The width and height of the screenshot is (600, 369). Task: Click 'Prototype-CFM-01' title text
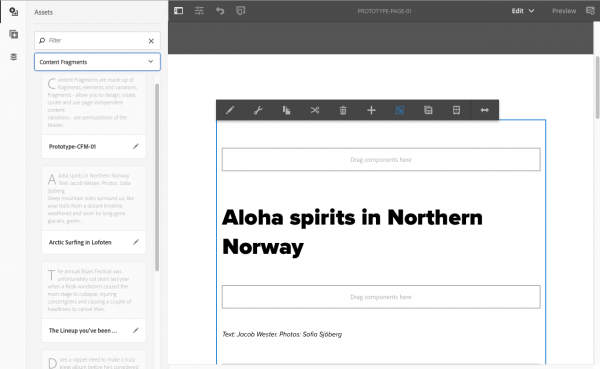click(72, 147)
